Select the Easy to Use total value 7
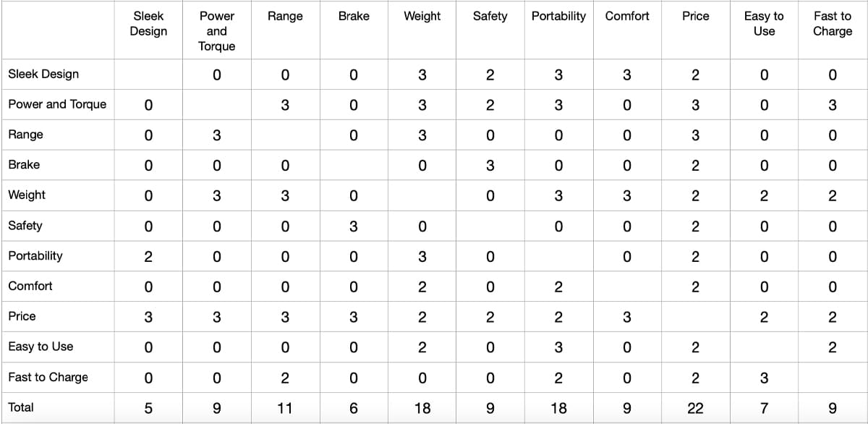The image size is (868, 424). (764, 408)
